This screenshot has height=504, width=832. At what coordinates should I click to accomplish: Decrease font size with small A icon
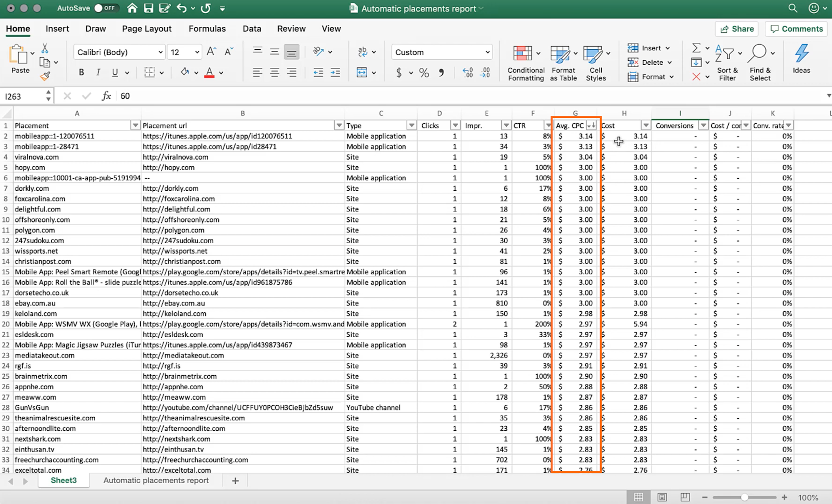tap(228, 51)
